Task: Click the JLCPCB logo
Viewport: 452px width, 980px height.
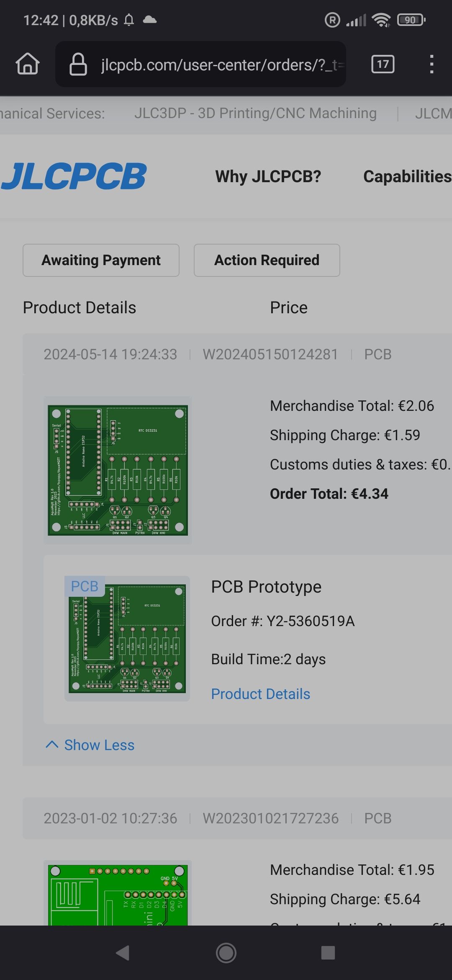Action: point(74,176)
